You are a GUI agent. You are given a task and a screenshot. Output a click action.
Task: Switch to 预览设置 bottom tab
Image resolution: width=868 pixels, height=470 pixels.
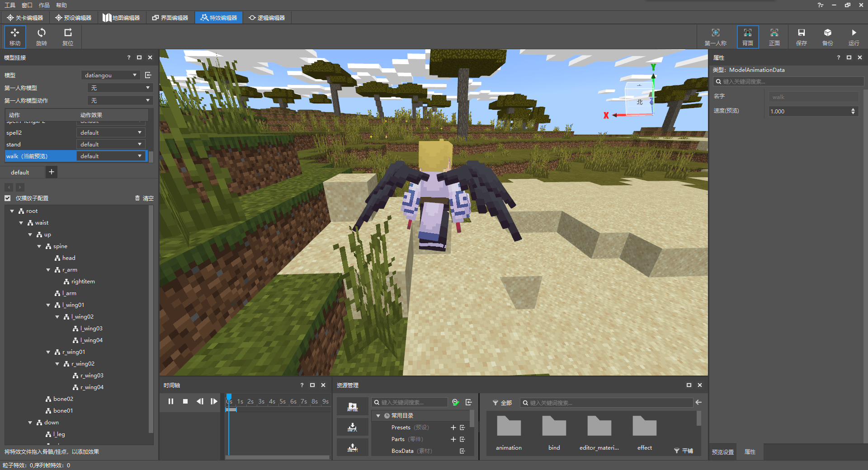[723, 452]
